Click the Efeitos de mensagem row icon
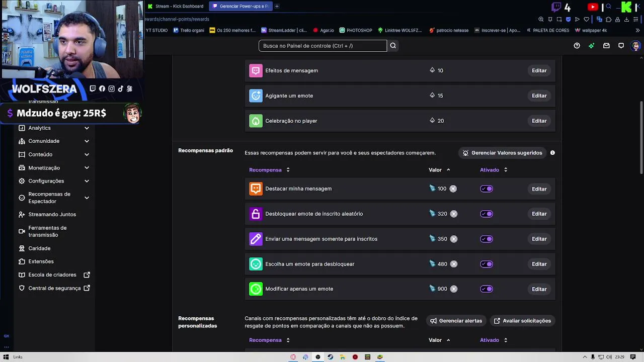The height and width of the screenshot is (362, 644). click(x=256, y=70)
